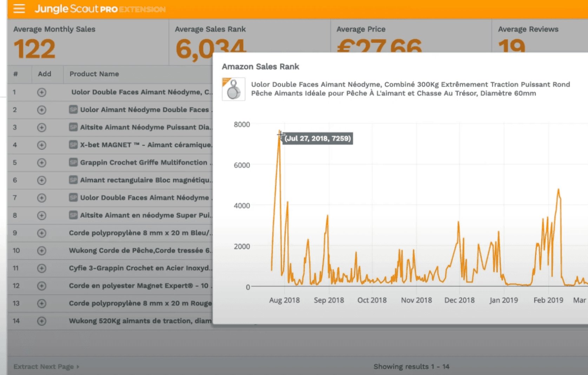Add product row 5 with plus icon
Image resolution: width=588 pixels, height=375 pixels.
click(41, 162)
